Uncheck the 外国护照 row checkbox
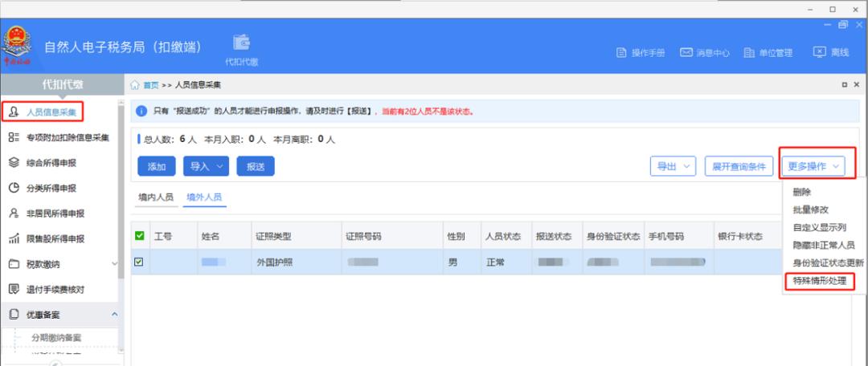The height and width of the screenshot is (366, 868). (x=139, y=262)
